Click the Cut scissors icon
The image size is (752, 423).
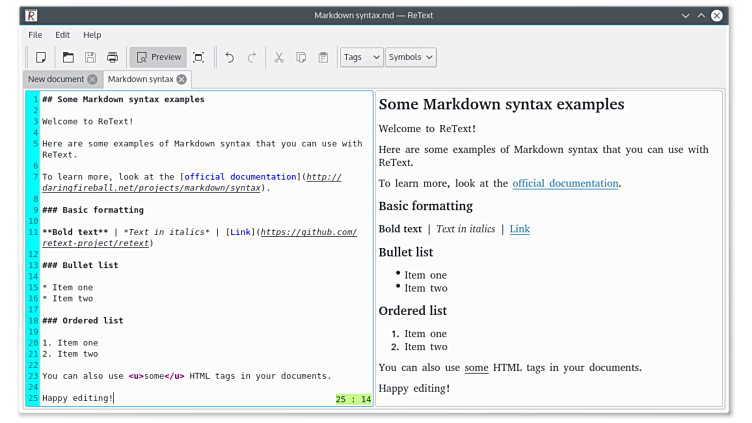tap(279, 57)
